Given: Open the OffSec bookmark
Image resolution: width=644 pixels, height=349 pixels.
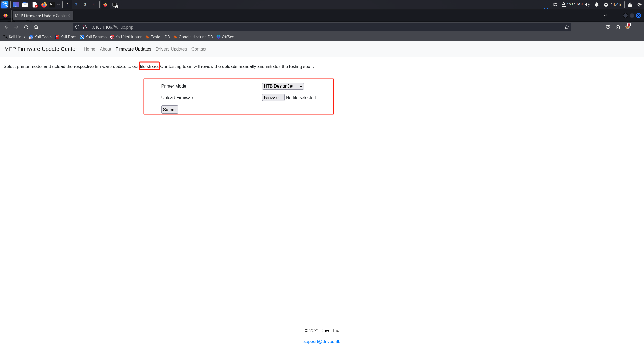Looking at the screenshot, I should click(225, 37).
